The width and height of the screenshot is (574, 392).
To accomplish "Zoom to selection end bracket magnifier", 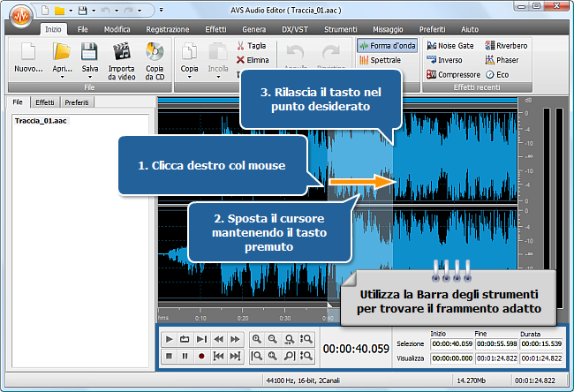I will pyautogui.click(x=290, y=356).
